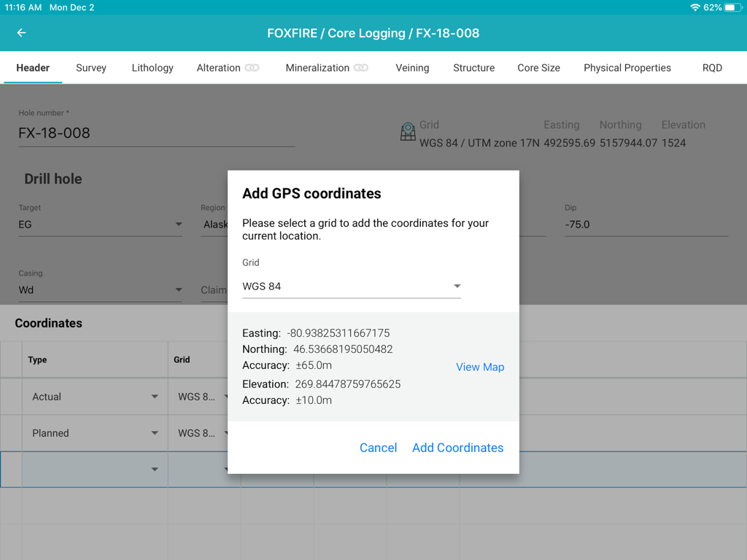The width and height of the screenshot is (747, 560).
Task: Select the empty coordinate row below Planned
Action: click(94, 470)
